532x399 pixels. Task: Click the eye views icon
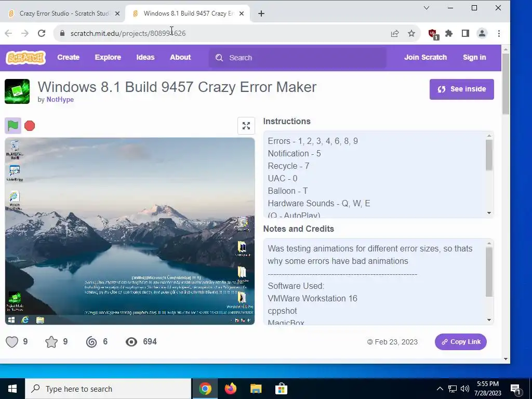point(131,342)
